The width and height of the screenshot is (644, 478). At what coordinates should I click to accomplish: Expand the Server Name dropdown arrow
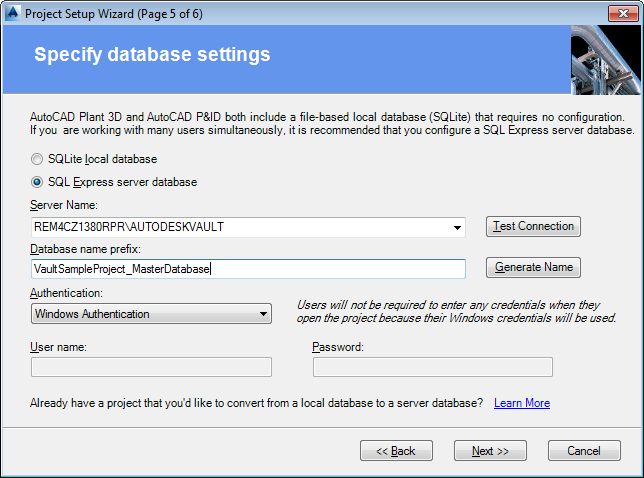457,228
